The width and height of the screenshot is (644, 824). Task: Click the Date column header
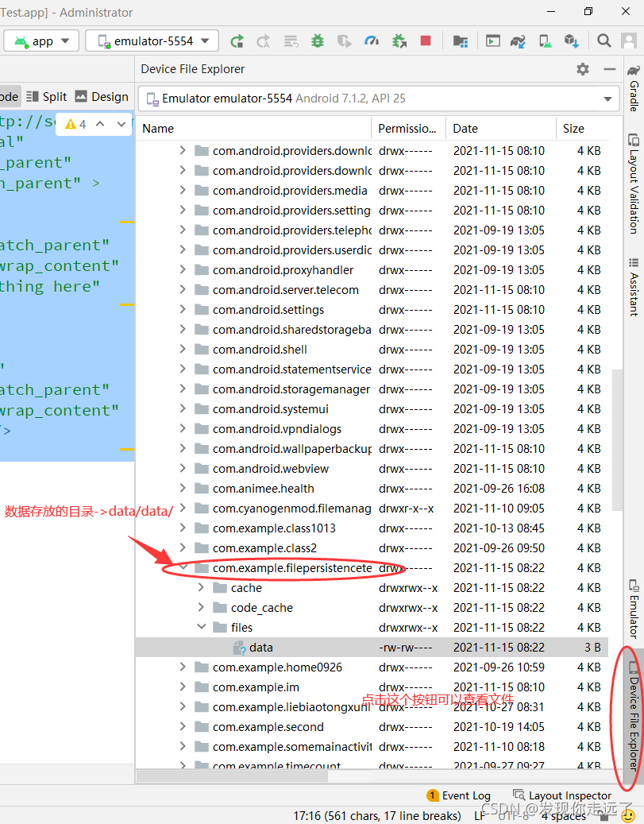(x=500, y=129)
